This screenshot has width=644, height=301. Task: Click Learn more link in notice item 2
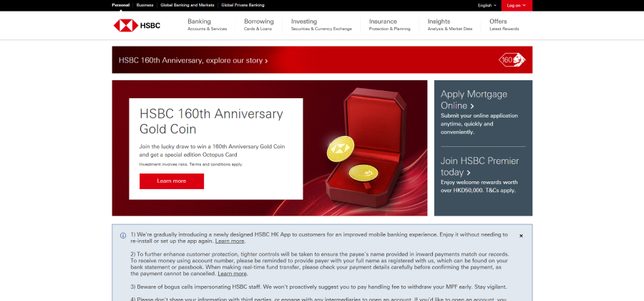tap(233, 274)
